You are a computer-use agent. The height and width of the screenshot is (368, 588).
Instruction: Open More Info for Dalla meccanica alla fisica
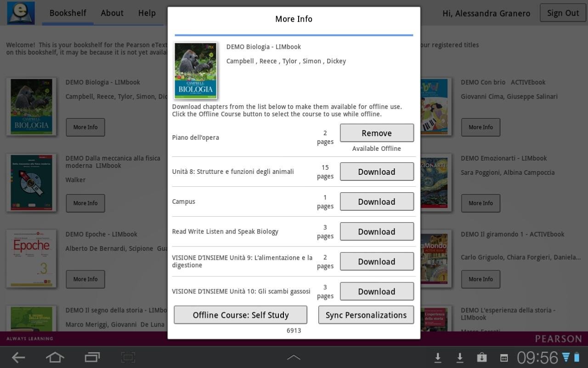(85, 203)
